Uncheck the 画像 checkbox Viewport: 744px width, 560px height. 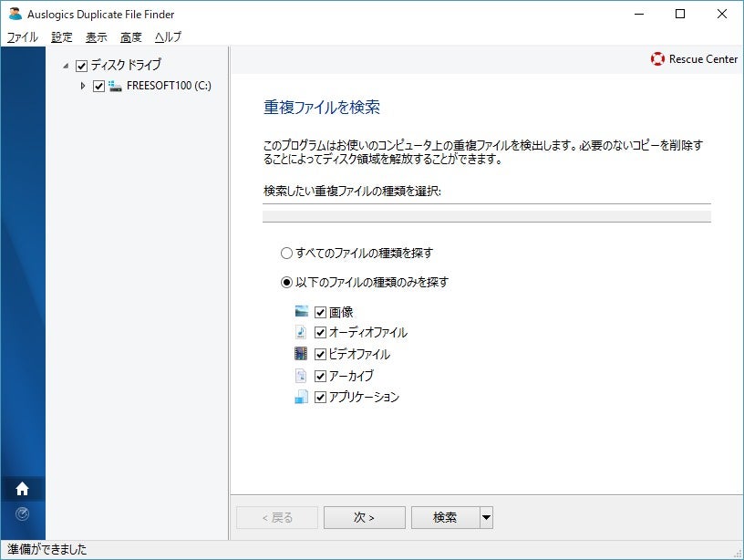[320, 312]
